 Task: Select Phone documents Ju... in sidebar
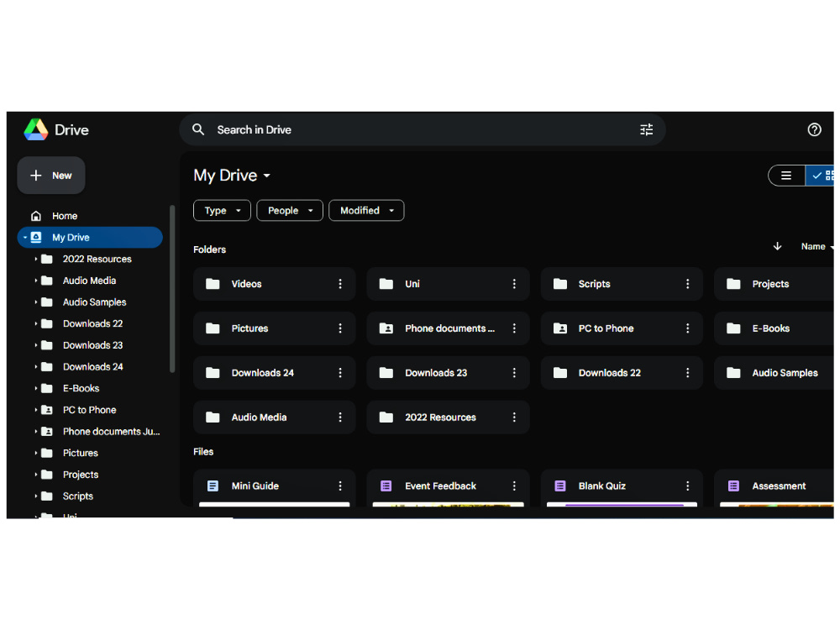point(112,432)
